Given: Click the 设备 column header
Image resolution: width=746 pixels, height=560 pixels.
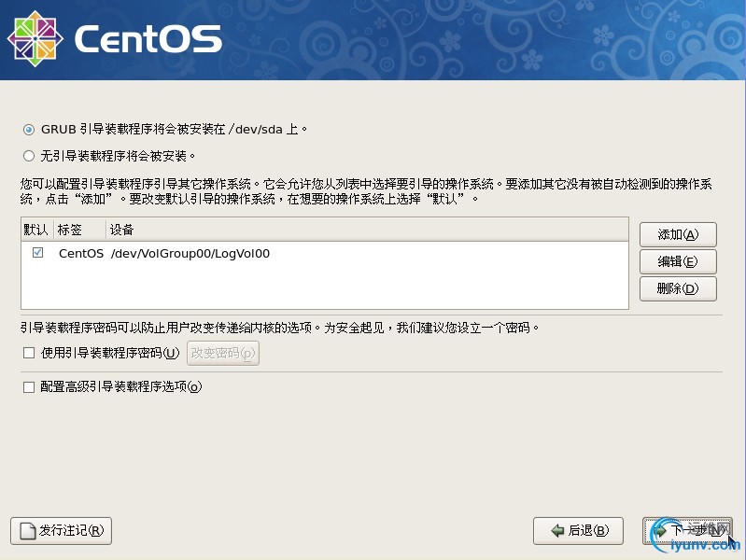Looking at the screenshot, I should [367, 230].
